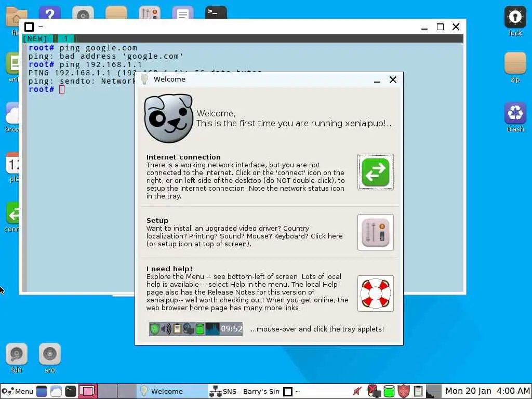Launch terminal from taskbar quick-launch icon
532x399 pixels.
(71, 391)
